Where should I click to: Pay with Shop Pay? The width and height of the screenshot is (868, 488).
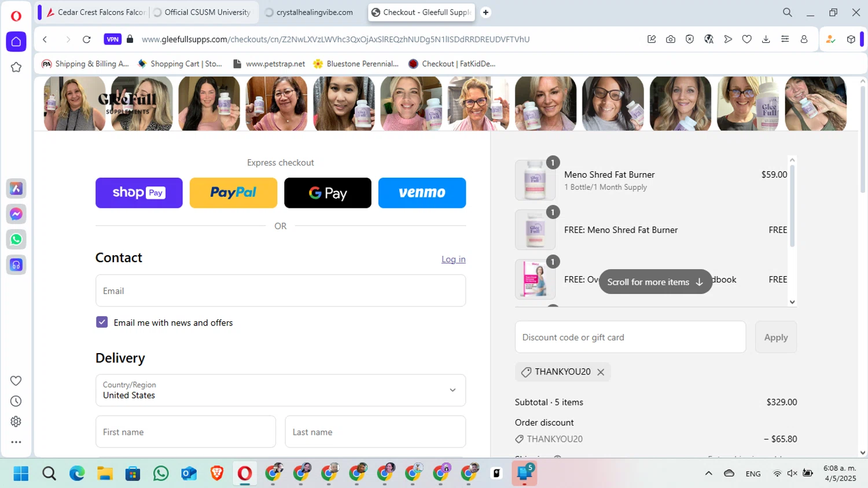[139, 193]
